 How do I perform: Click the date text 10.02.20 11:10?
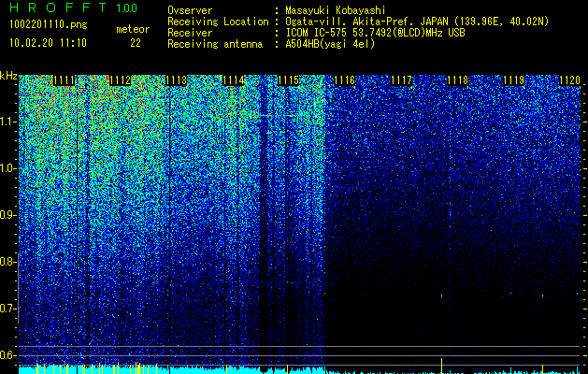tap(48, 43)
